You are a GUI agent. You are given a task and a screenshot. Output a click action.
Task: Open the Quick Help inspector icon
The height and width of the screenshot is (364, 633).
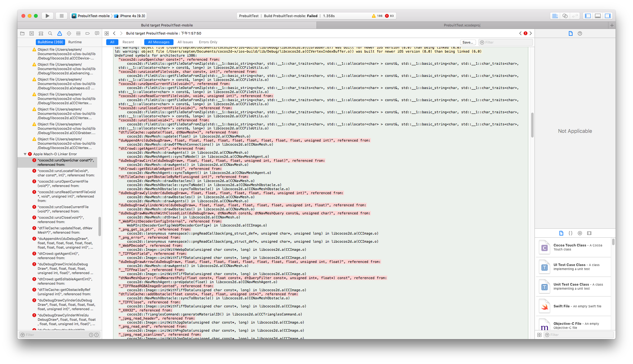pyautogui.click(x=580, y=33)
